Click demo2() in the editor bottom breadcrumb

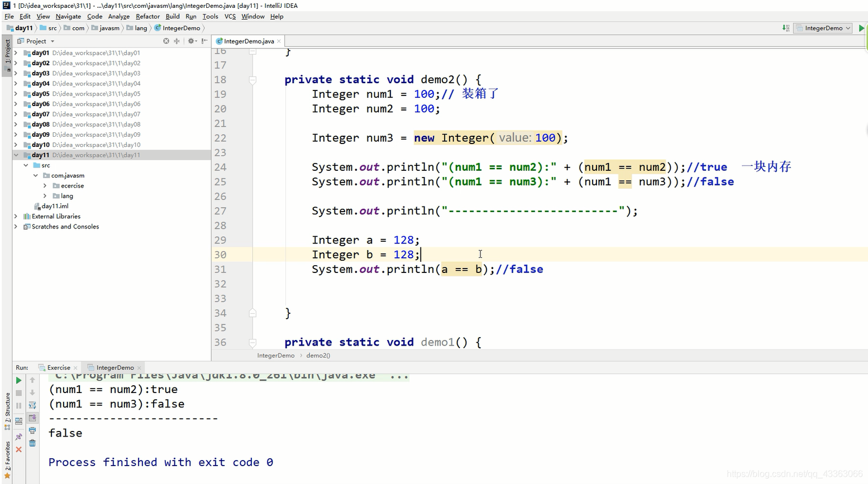pyautogui.click(x=318, y=356)
